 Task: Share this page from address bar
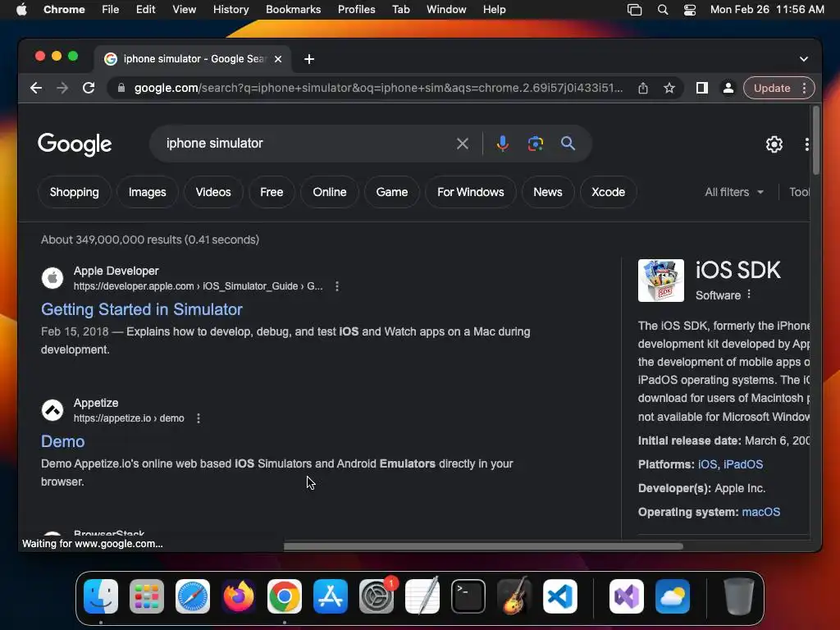(x=643, y=88)
